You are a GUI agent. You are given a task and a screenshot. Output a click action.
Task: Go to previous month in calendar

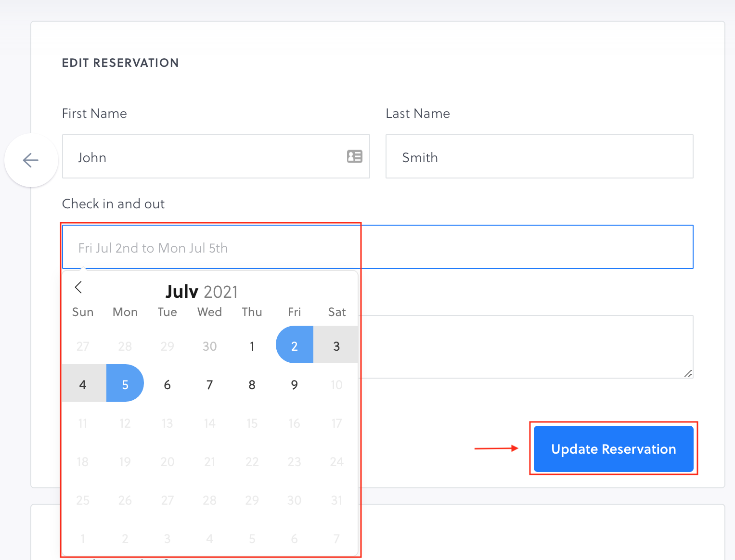pos(78,287)
